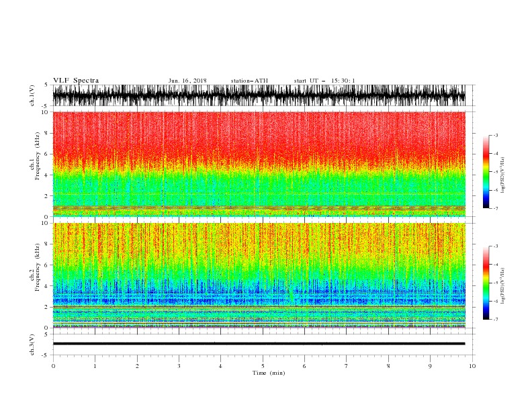Click the 'station=ATH' label
The image size is (532, 411).
(x=249, y=81)
